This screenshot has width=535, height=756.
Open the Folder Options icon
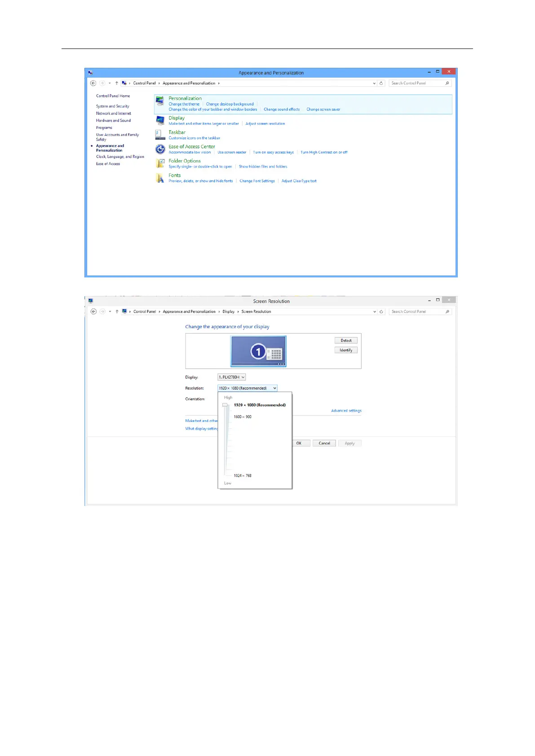pyautogui.click(x=160, y=163)
